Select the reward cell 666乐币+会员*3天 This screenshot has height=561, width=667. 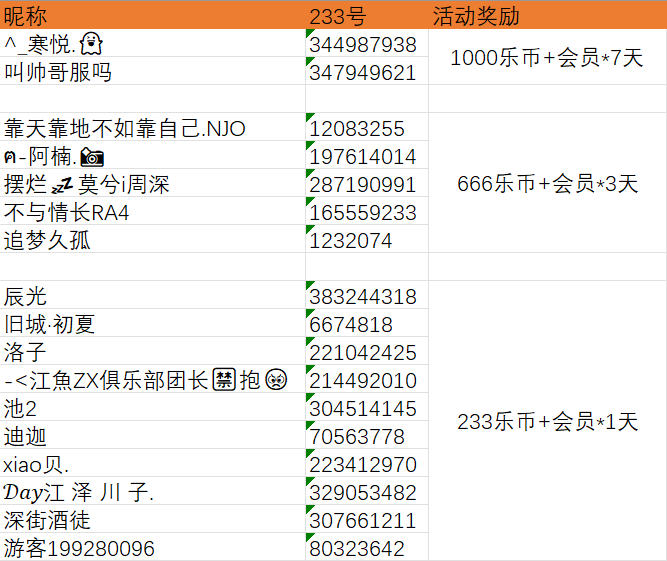click(x=547, y=183)
